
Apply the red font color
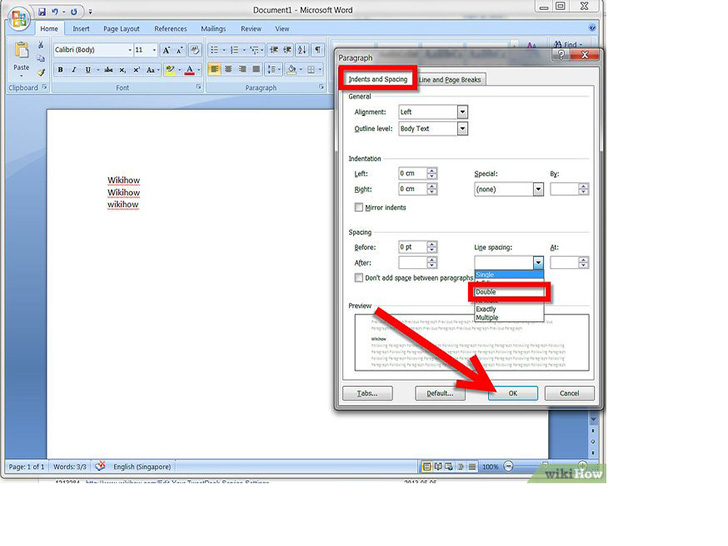click(x=189, y=70)
